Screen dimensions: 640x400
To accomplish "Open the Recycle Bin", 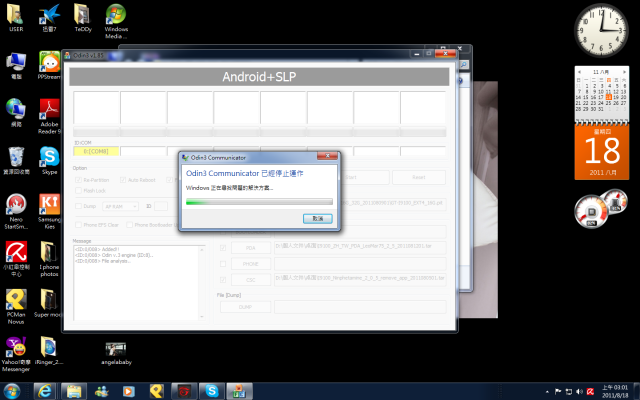I will [16, 160].
